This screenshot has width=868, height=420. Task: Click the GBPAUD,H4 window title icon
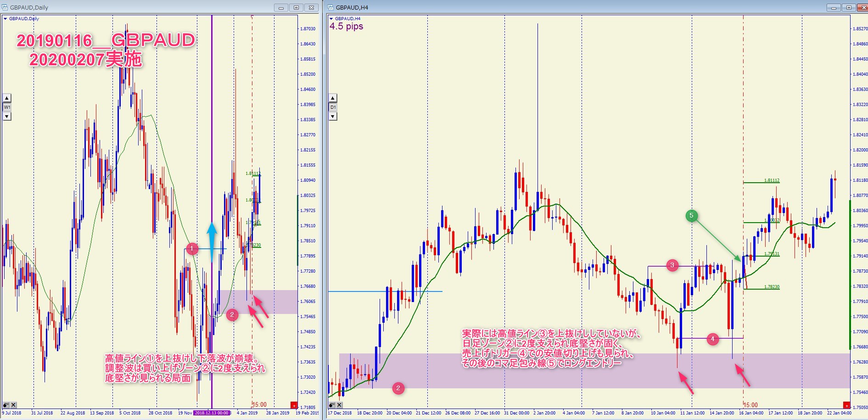tap(330, 7)
